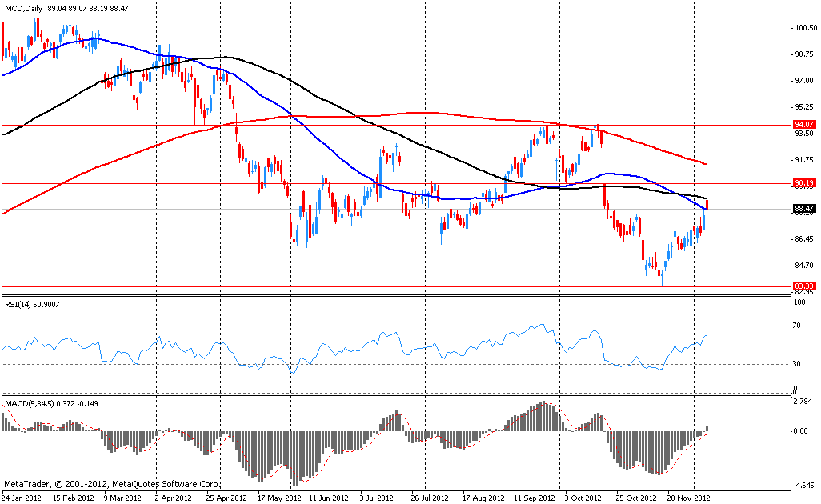The height and width of the screenshot is (504, 821).
Task: Click the 84.70 price axis label
Action: point(803,266)
